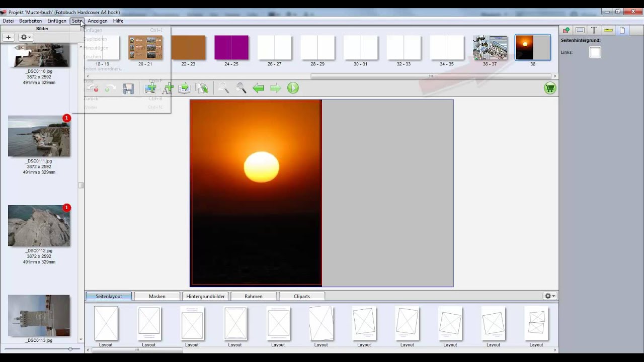The image size is (644, 362).
Task: Select purple pages 24 - 25 thumbnail
Action: click(x=231, y=48)
